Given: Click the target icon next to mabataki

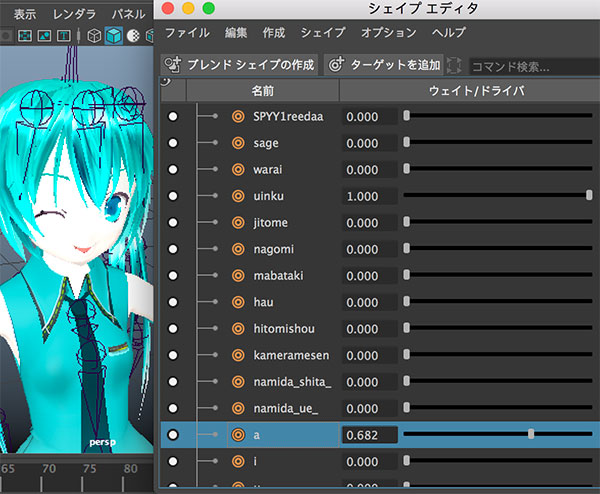Looking at the screenshot, I should pos(238,275).
